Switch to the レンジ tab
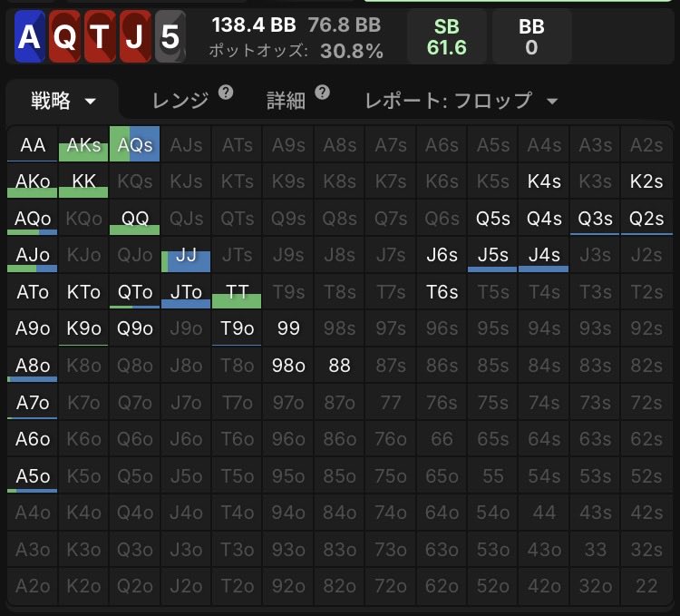The height and width of the screenshot is (616, 680). point(180,101)
